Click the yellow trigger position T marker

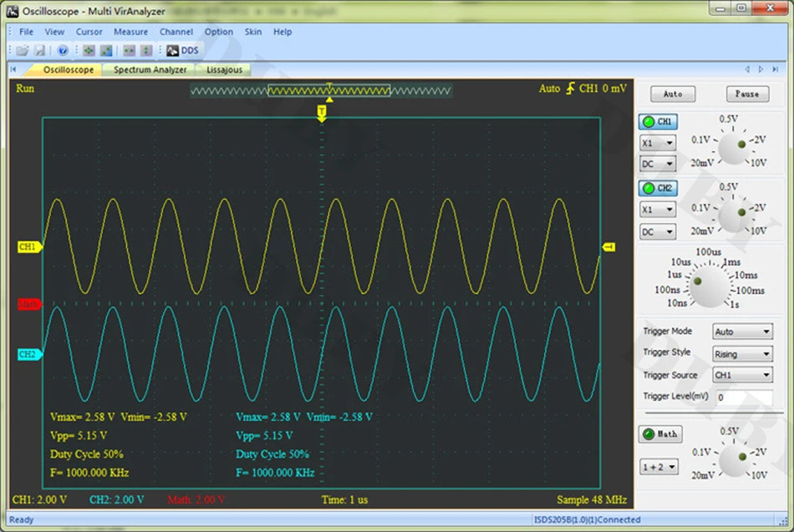point(322,110)
